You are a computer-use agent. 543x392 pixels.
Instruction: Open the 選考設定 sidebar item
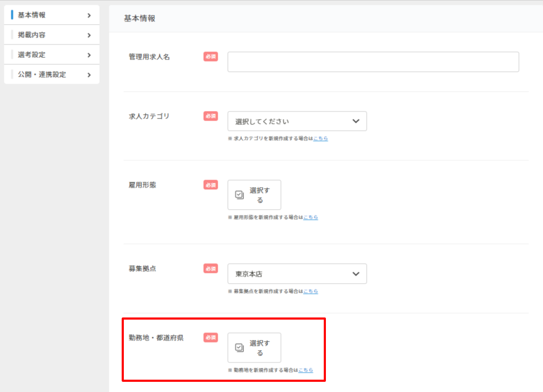pyautogui.click(x=32, y=55)
